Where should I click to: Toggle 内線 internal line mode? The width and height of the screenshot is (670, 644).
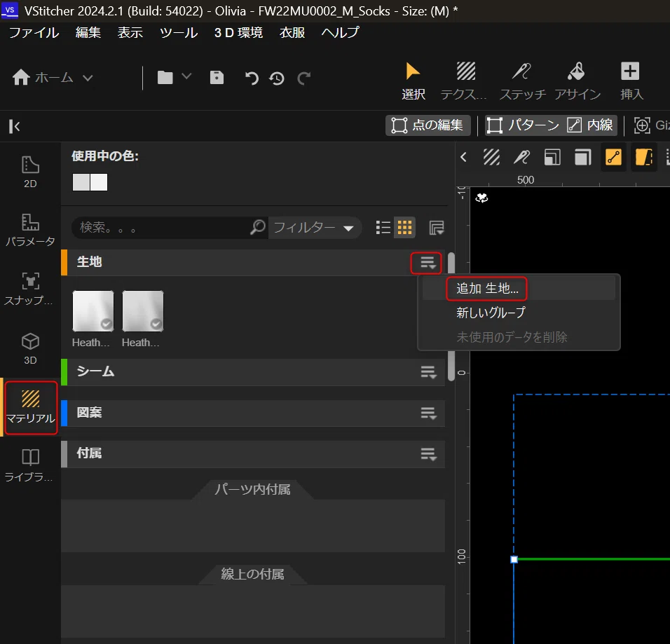coord(590,125)
